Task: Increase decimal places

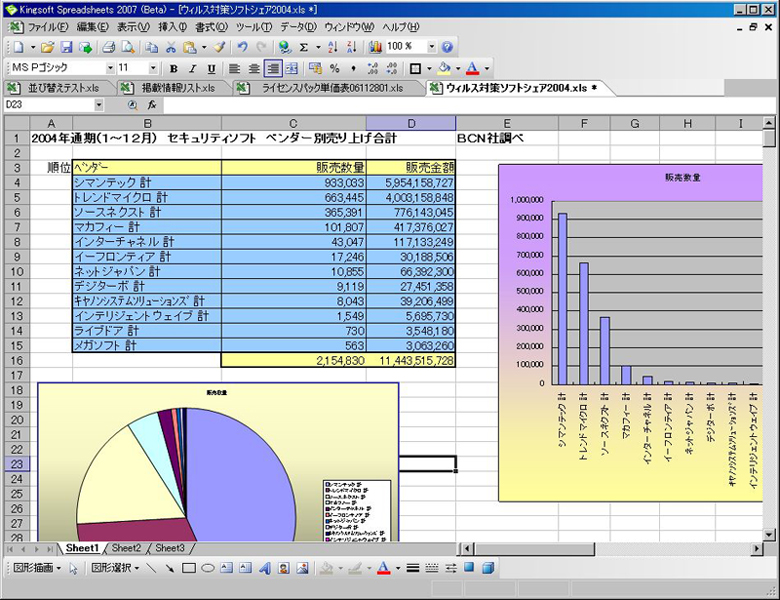Action: point(373,68)
